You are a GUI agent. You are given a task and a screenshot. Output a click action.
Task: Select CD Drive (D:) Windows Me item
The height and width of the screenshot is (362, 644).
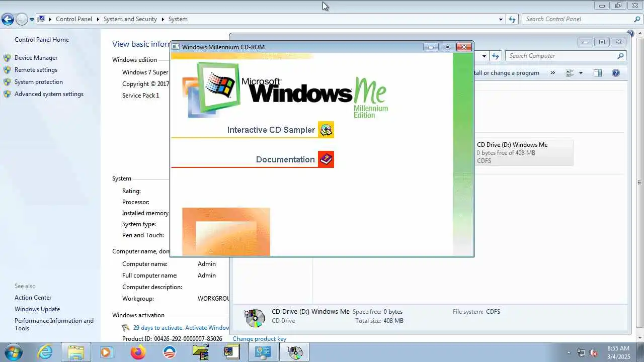(x=524, y=152)
